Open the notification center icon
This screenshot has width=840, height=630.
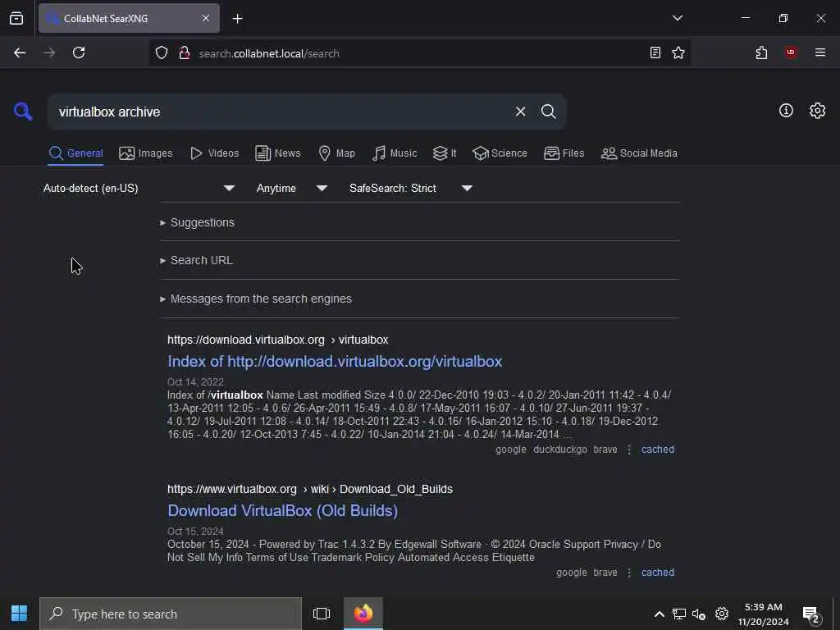click(x=810, y=614)
